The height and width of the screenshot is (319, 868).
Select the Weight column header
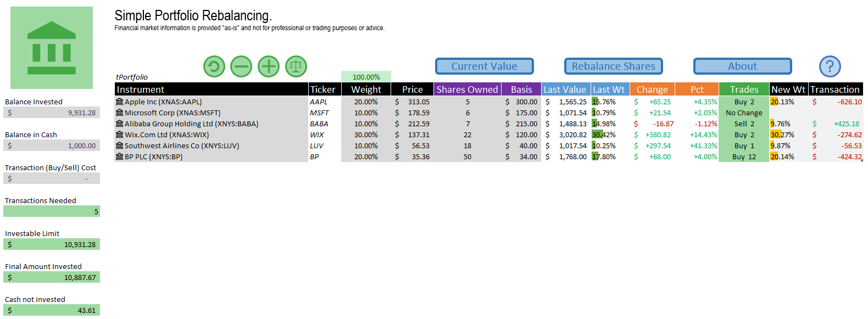click(x=366, y=89)
